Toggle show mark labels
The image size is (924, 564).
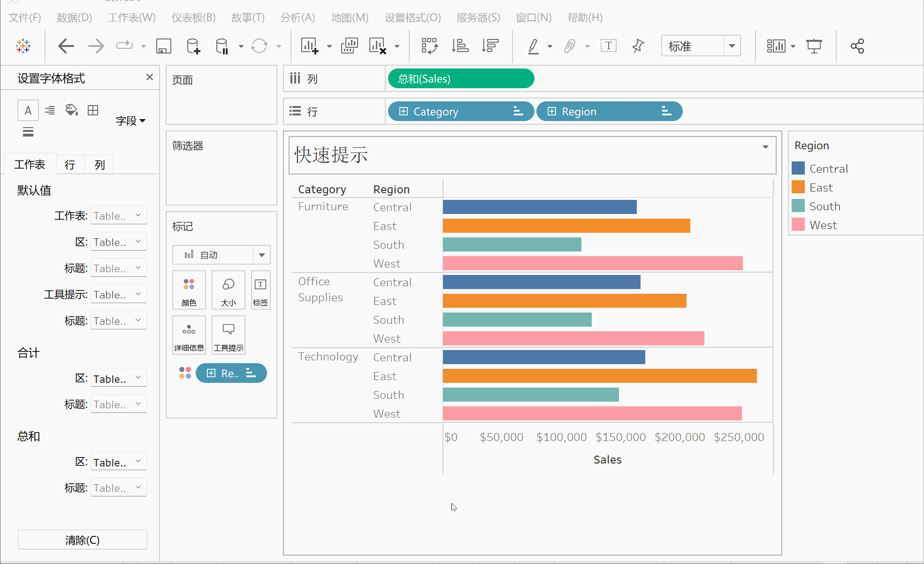(x=609, y=46)
